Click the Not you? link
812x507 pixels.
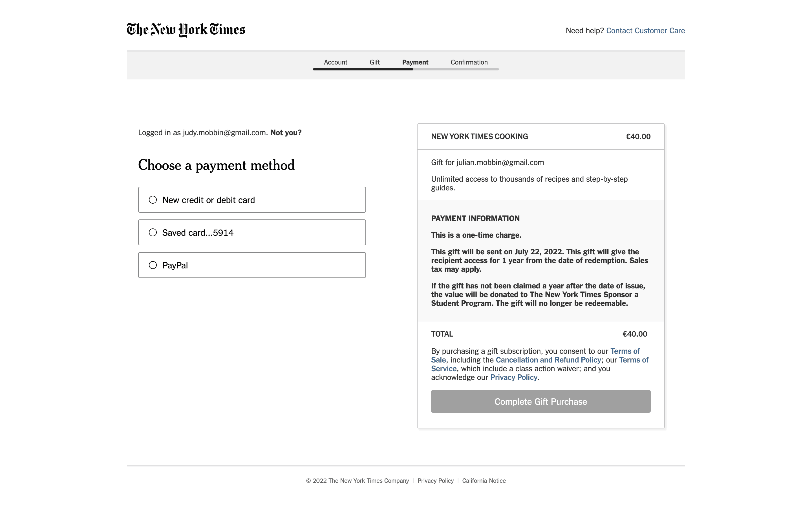pos(286,132)
